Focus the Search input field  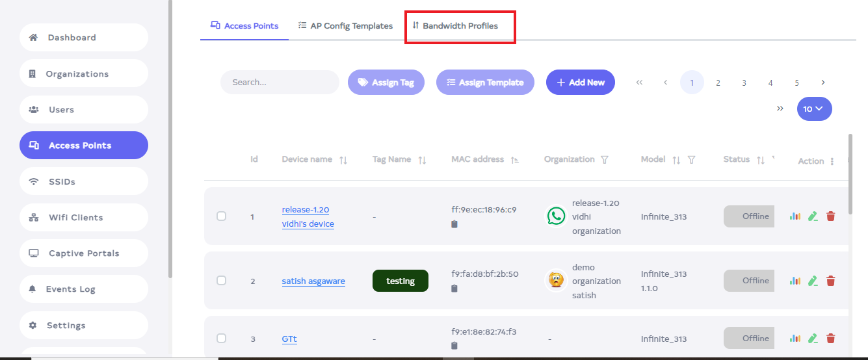[x=280, y=83]
